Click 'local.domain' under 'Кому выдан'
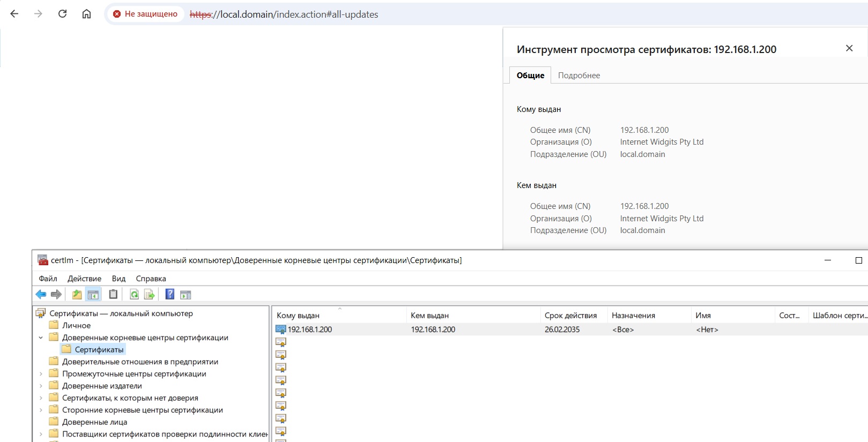 coord(642,154)
